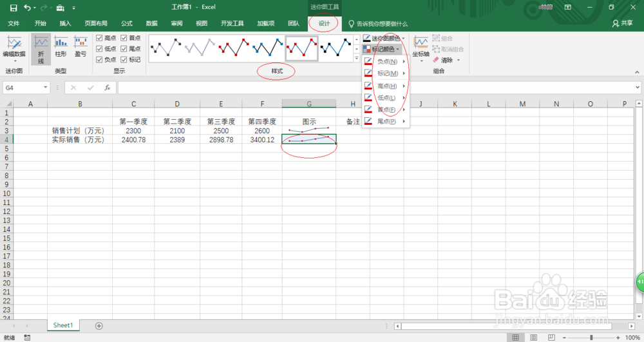
Task: Click the Select All corner triangle
Action: point(8,104)
